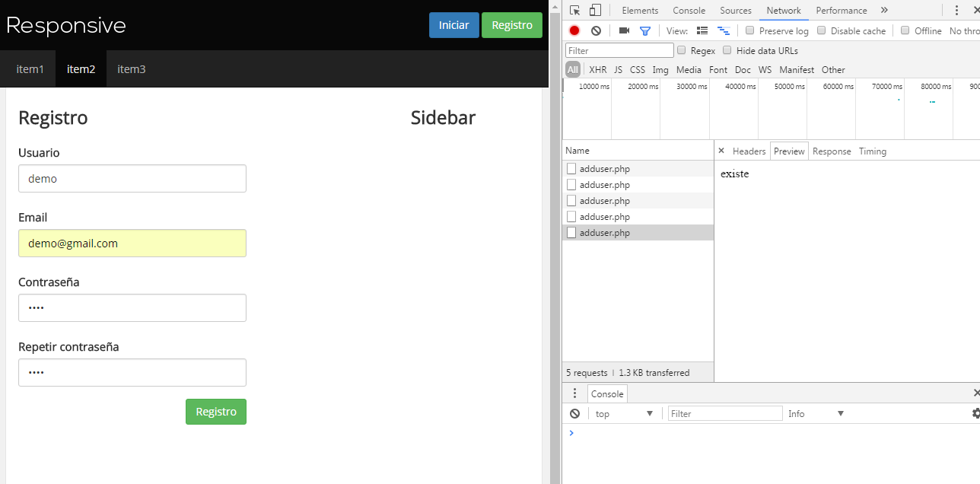The image size is (980, 484).
Task: Clear the network request log
Action: [597, 30]
